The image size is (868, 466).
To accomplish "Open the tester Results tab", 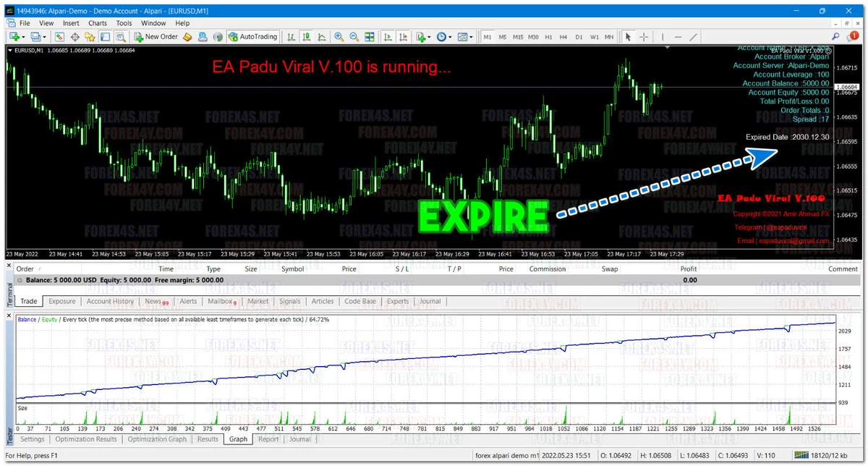I will (208, 439).
